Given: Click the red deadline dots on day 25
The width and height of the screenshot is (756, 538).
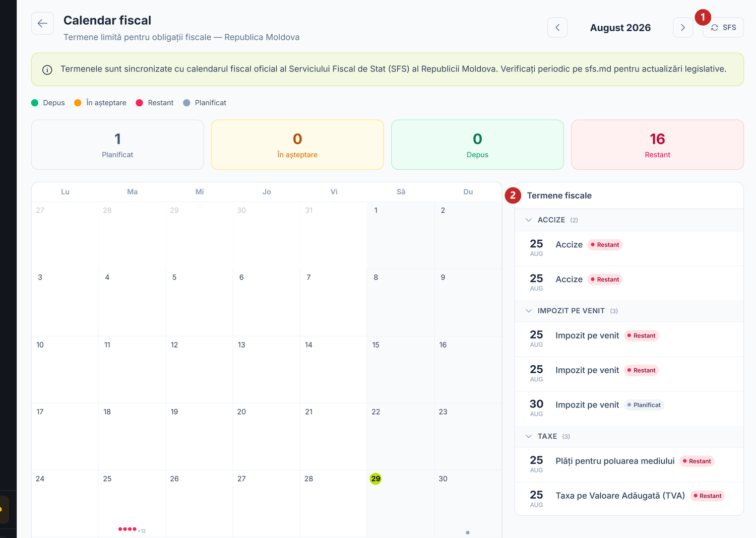Looking at the screenshot, I should point(128,529).
